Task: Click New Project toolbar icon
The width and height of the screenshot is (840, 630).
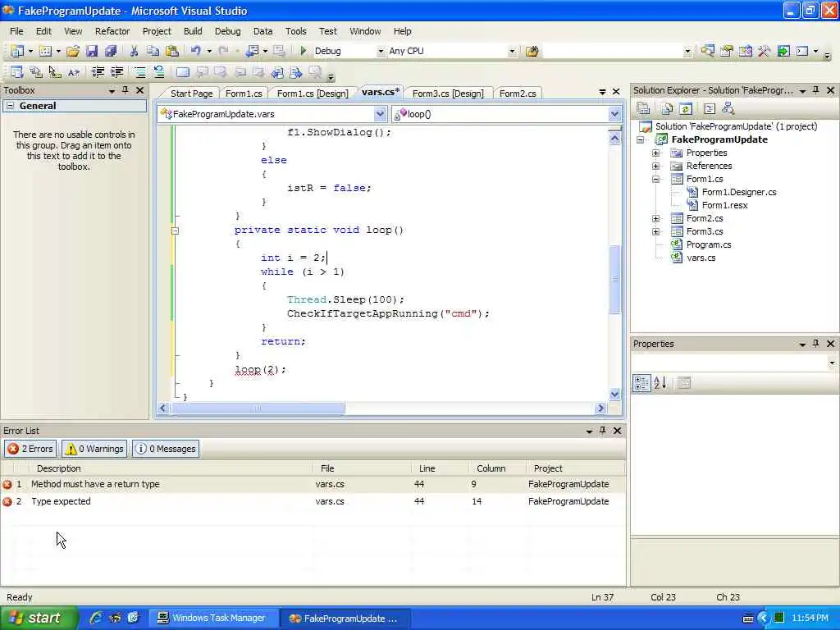Action: tap(17, 51)
